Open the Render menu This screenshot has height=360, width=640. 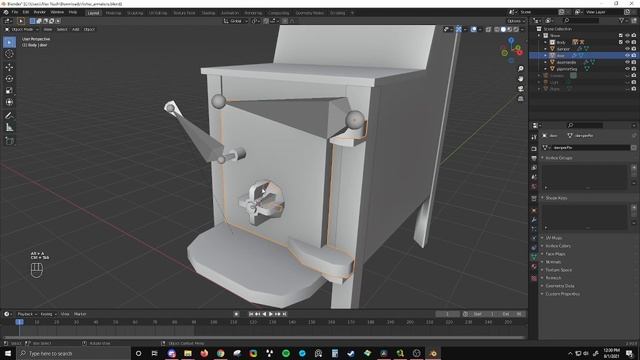pos(40,13)
